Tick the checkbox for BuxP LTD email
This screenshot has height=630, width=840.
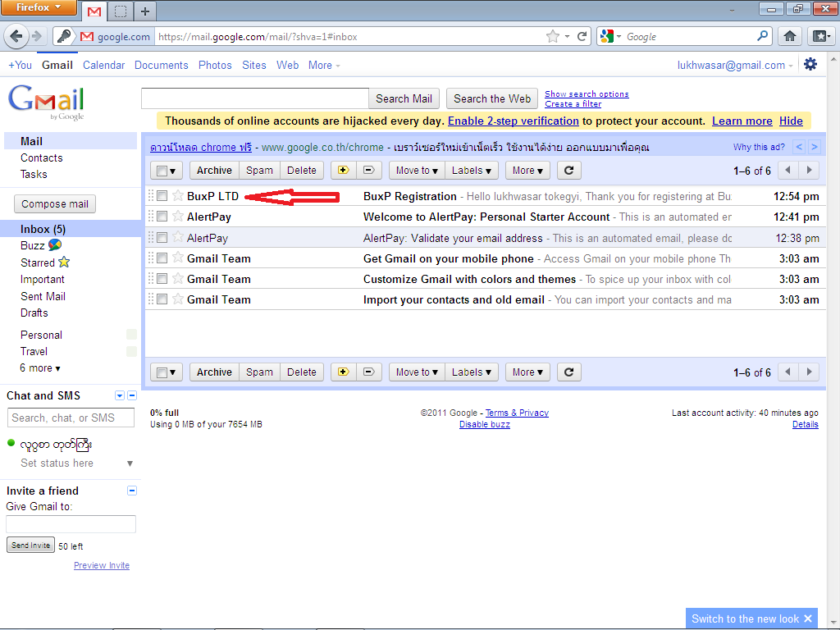(x=162, y=196)
